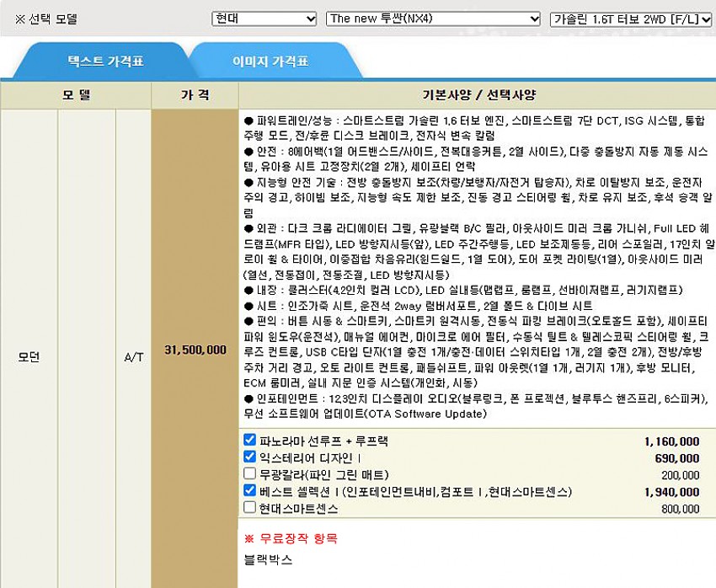Switch to the 텍스트 가격표 tab
This screenshot has height=588, width=716.
[x=105, y=61]
